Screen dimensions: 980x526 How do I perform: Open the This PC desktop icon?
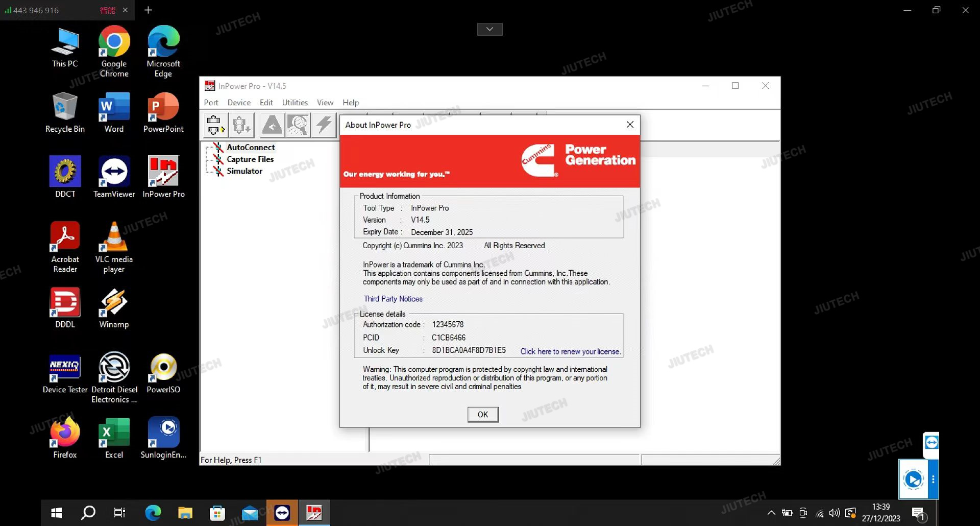[65, 49]
